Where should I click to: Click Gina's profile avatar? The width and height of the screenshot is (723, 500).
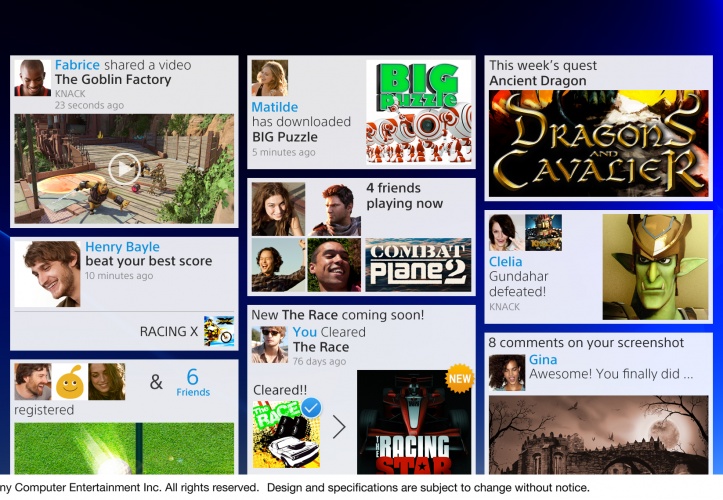tap(506, 372)
